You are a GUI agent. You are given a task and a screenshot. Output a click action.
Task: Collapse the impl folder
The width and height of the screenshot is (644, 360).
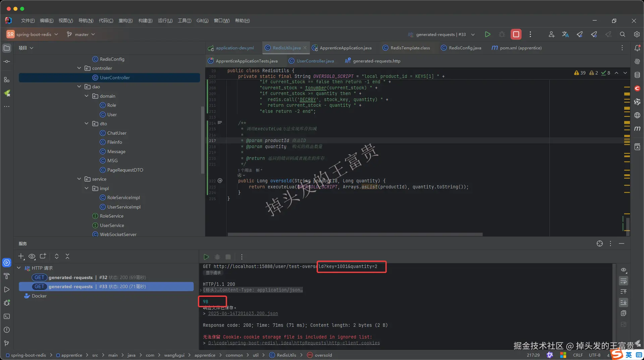87,188
